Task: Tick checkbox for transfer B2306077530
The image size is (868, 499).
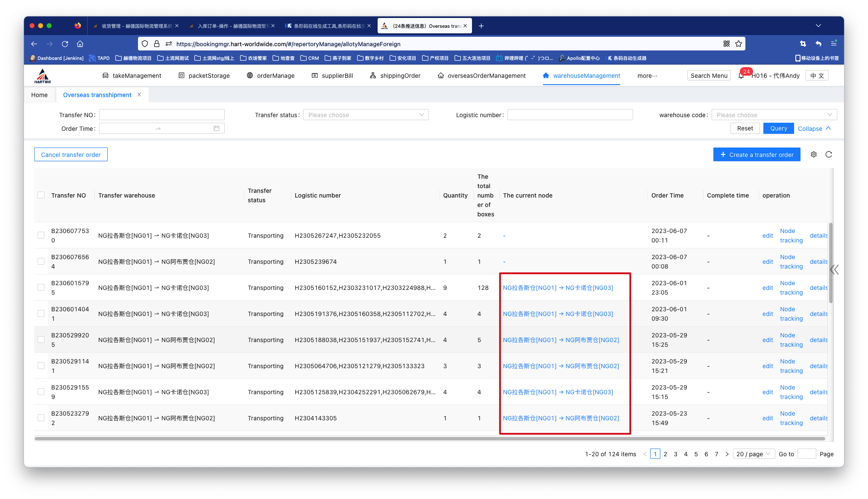Action: 41,235
